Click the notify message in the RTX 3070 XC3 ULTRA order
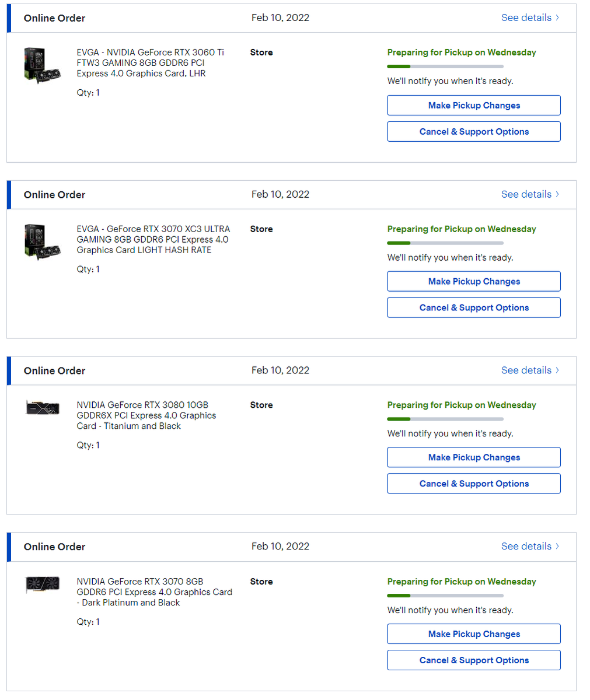This screenshot has height=700, width=590. click(x=450, y=257)
